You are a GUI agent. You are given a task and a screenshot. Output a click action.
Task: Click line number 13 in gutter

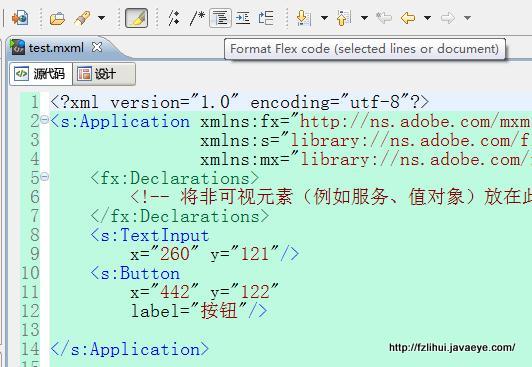coord(30,330)
